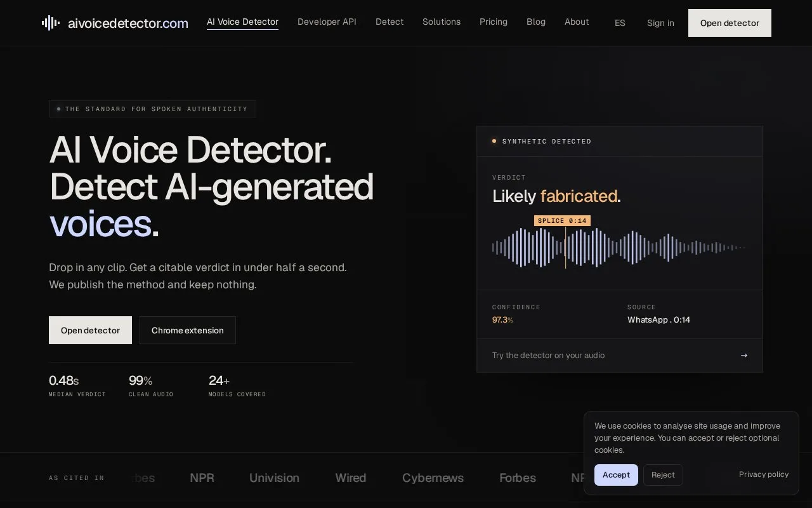Select the AI Voice Detector nav tab
Screen dimensions: 812x508
242,22
